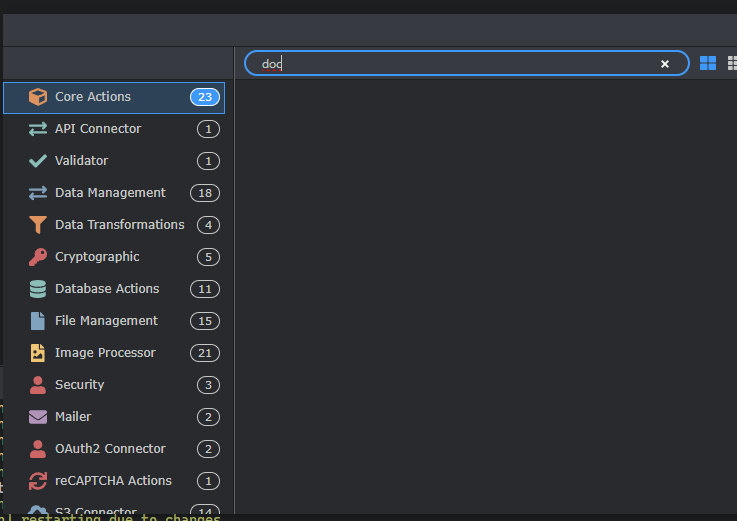This screenshot has height=521, width=737.
Task: Select the S3 Connector category
Action: (95, 511)
